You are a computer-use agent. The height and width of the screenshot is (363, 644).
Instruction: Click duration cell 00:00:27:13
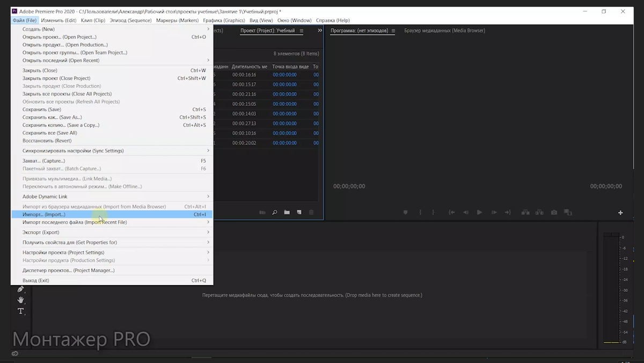[244, 124]
